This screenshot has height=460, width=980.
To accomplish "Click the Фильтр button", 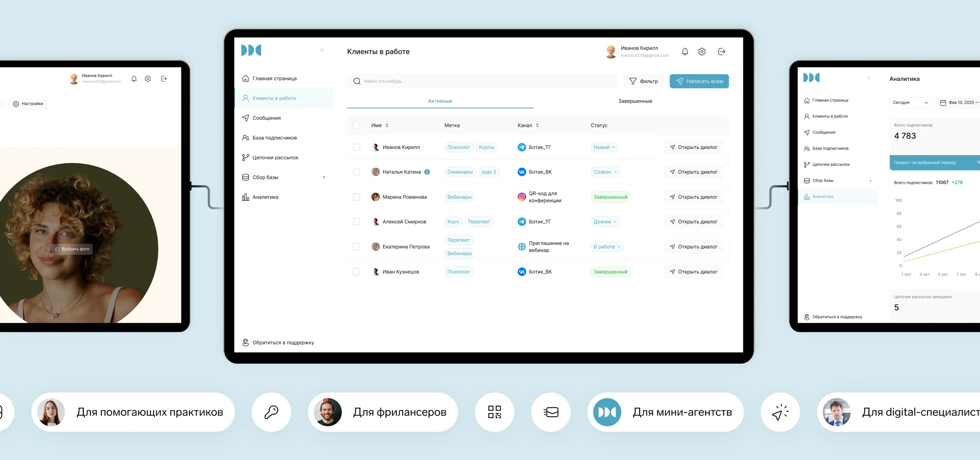I will coord(643,81).
